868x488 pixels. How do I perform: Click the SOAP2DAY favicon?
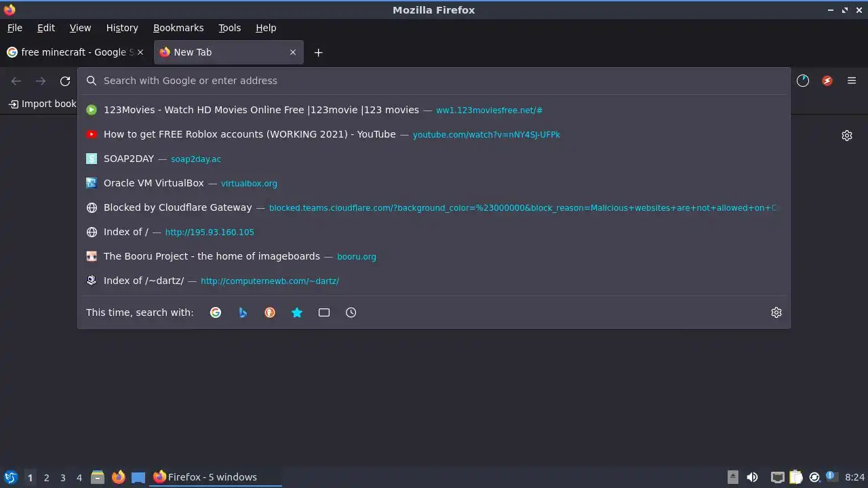tap(92, 159)
